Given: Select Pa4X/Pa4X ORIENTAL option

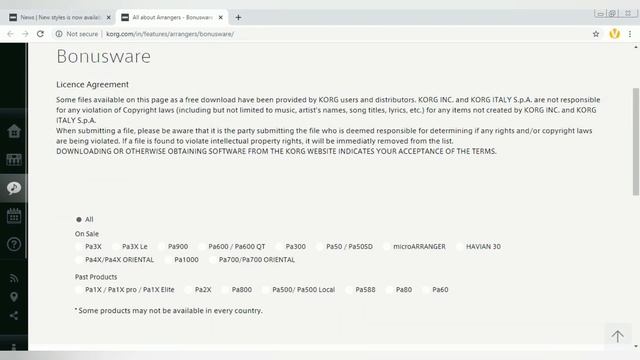Looking at the screenshot, I should pyautogui.click(x=79, y=260).
